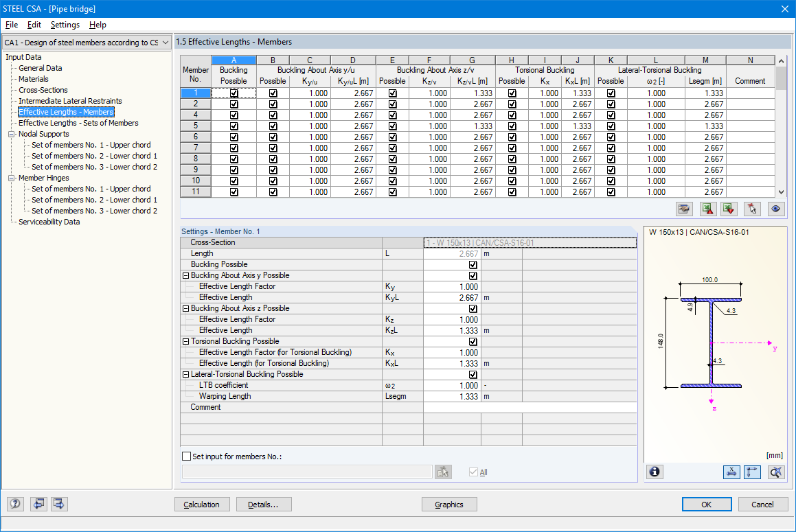Collapse Buckling About Axis y Possible group
The height and width of the screenshot is (532, 796).
click(186, 276)
